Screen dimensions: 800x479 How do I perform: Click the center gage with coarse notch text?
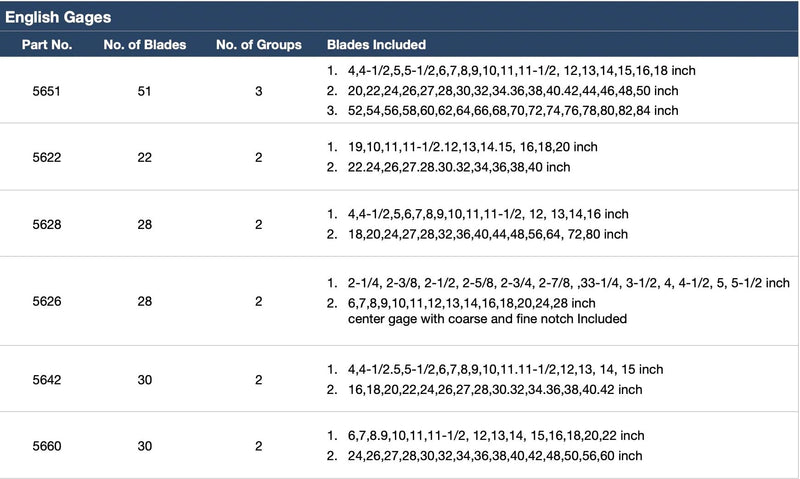(x=487, y=319)
